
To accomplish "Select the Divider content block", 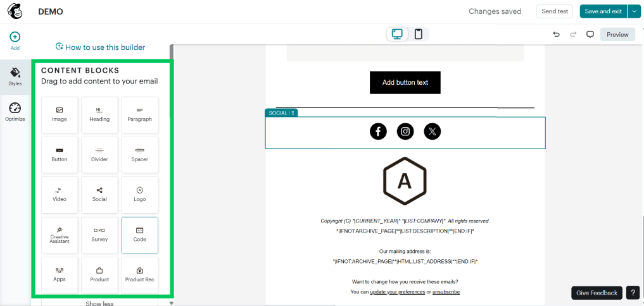I will (x=99, y=155).
